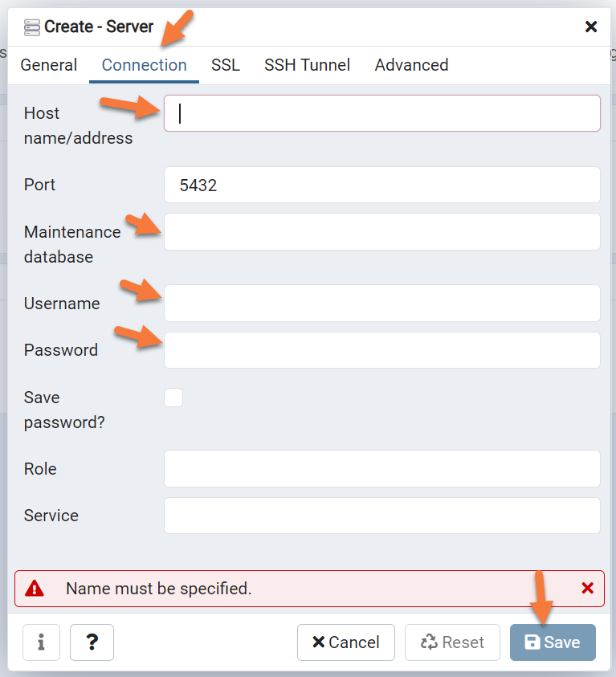616x677 pixels.
Task: Dismiss the error message red X
Action: point(587,589)
